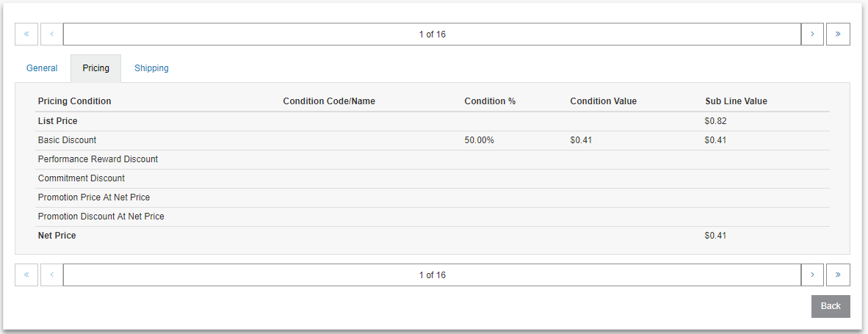Click the List Price row label
This screenshot has width=868, height=334.
pyautogui.click(x=57, y=121)
